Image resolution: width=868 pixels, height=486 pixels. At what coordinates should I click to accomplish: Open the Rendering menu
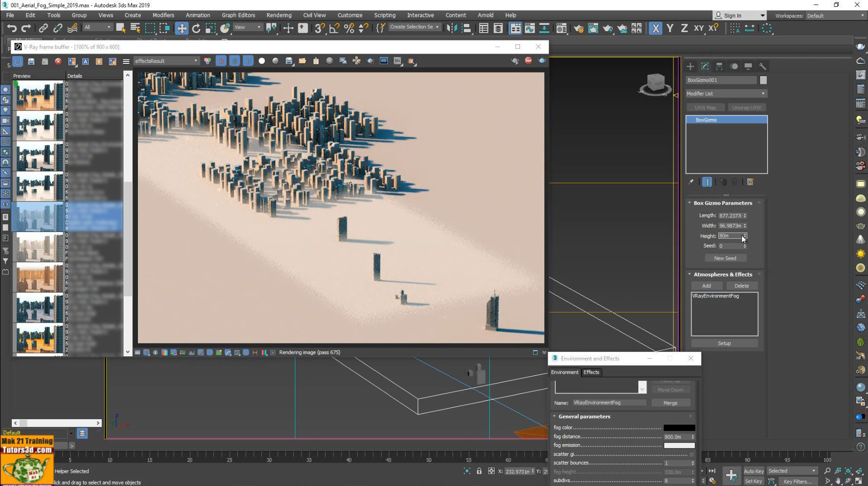point(279,15)
